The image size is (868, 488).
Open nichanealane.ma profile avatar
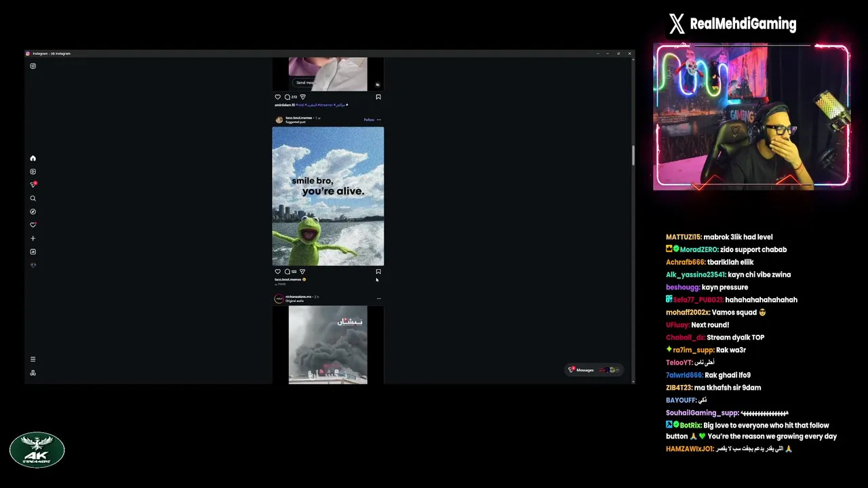tap(279, 298)
